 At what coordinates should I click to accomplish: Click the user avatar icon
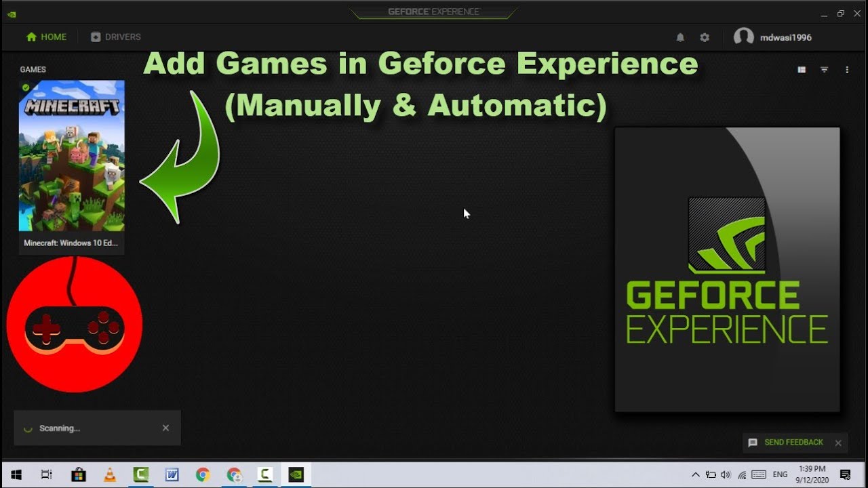[x=743, y=37]
